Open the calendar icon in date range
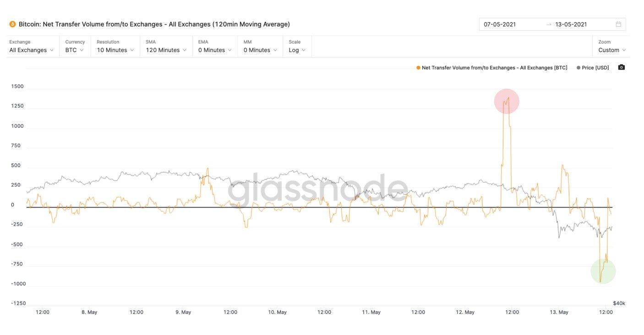Screen dimensions: 644x335 618,24
